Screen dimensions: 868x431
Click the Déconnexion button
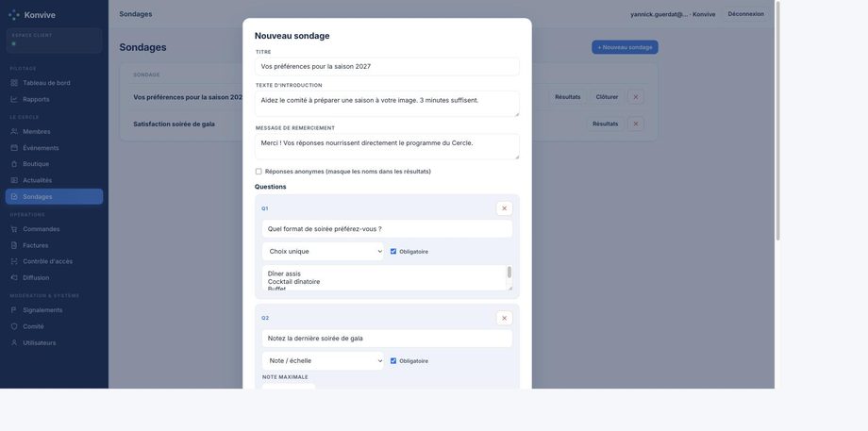[745, 14]
